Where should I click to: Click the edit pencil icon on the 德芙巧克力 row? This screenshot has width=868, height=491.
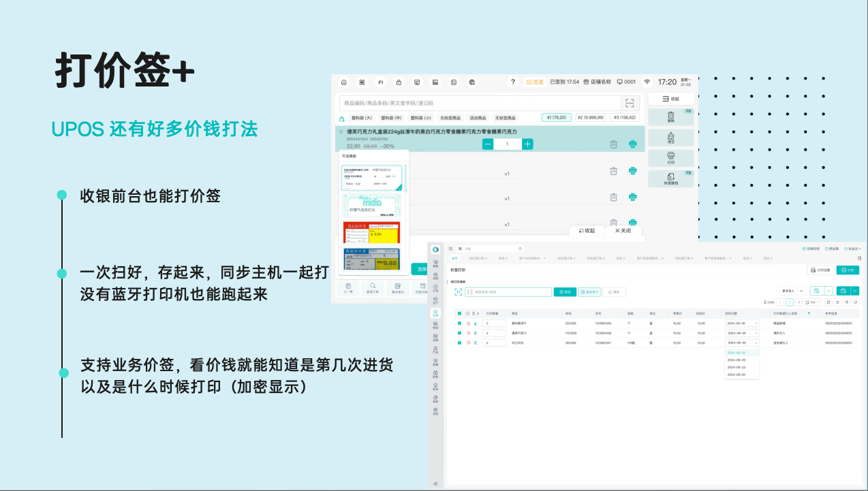click(x=475, y=333)
